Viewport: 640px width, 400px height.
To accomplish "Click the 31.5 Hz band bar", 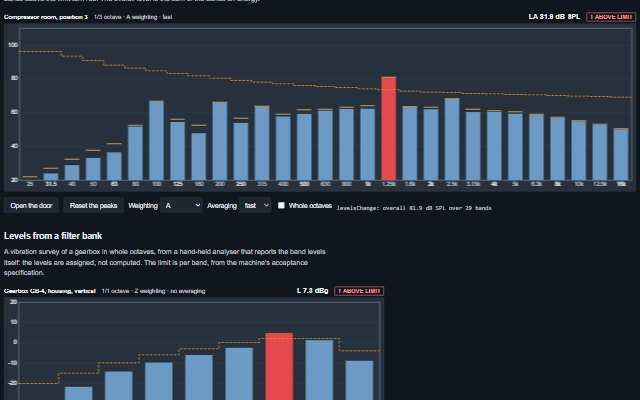I will coord(51,176).
